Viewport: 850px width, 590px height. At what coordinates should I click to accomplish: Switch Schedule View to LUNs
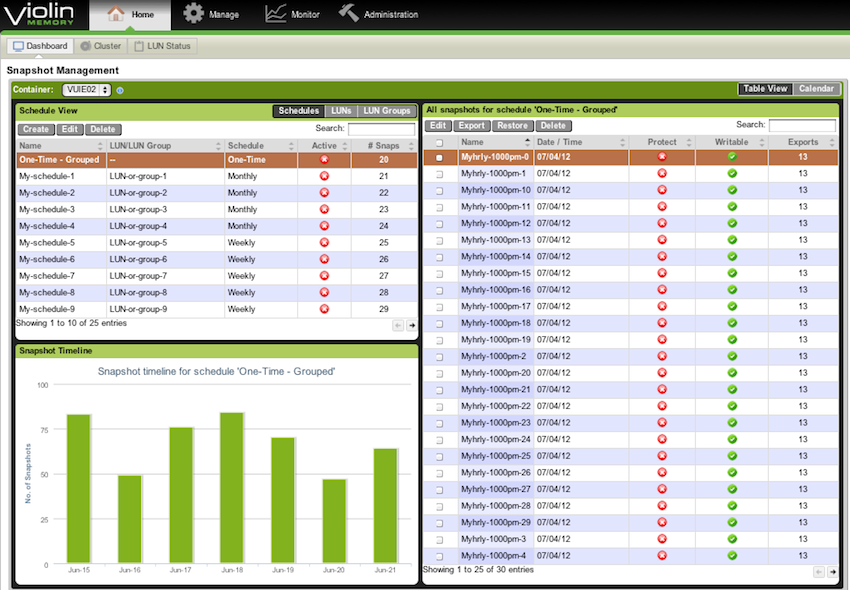click(341, 111)
